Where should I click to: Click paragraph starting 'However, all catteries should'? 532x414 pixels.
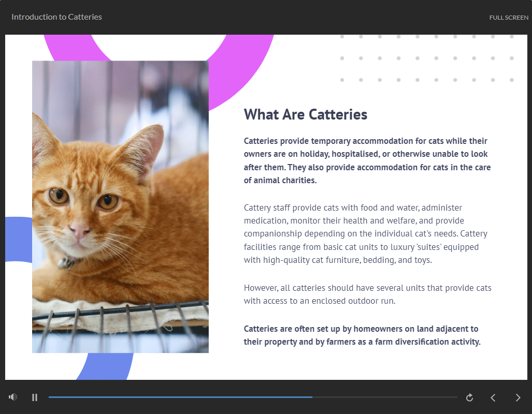[367, 294]
